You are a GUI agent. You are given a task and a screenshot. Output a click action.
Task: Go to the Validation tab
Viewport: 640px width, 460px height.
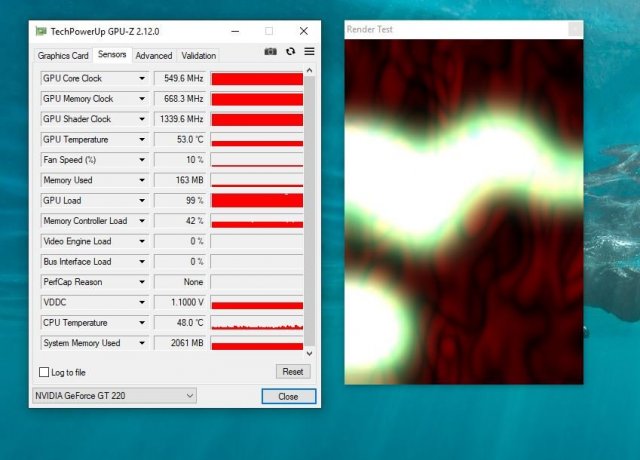point(198,56)
